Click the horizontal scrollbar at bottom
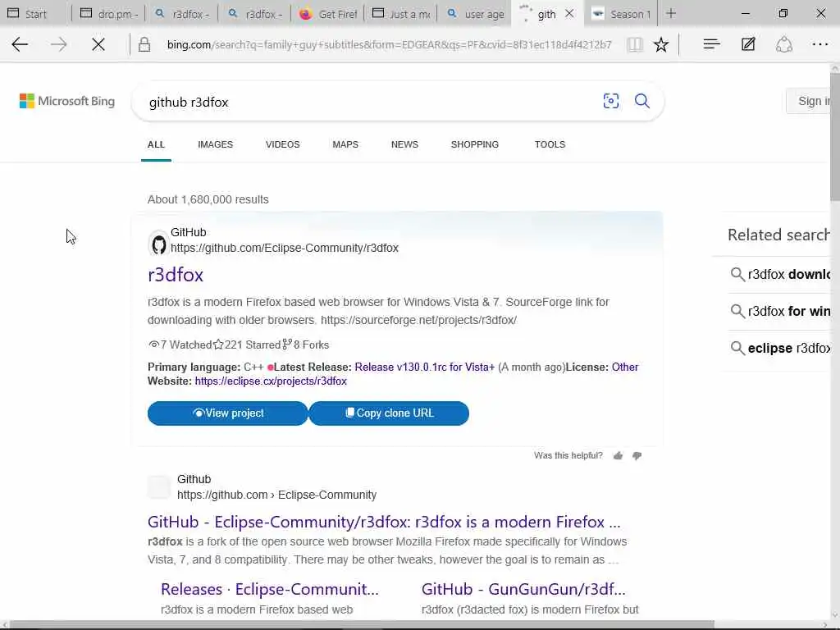 click(362, 624)
